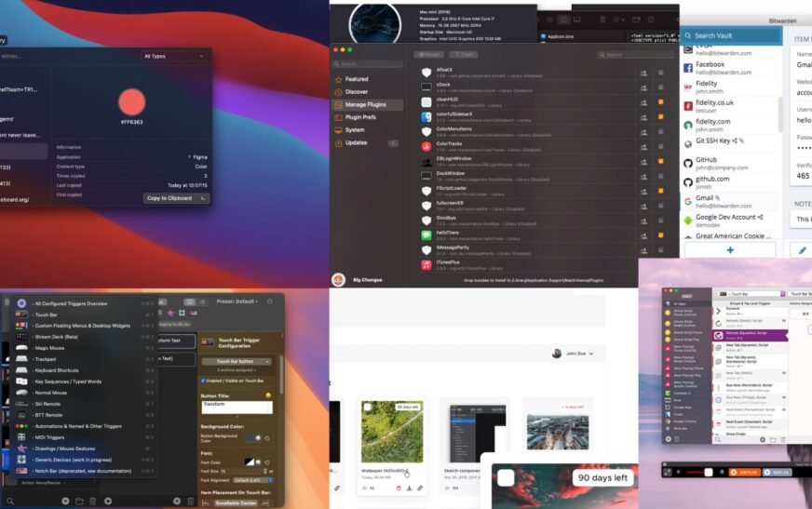Viewport: 812px width, 509px height.
Task: Click the iTunesPlus music plugin icon
Action: click(x=426, y=265)
